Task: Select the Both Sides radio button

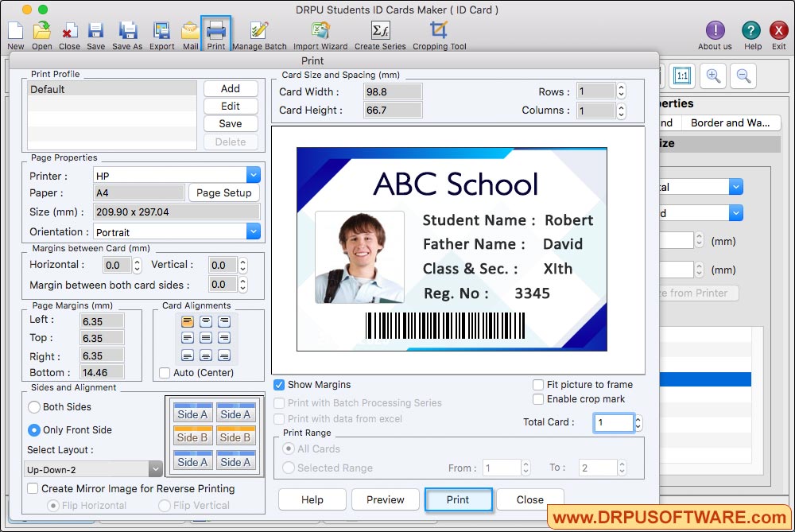Action: click(34, 407)
